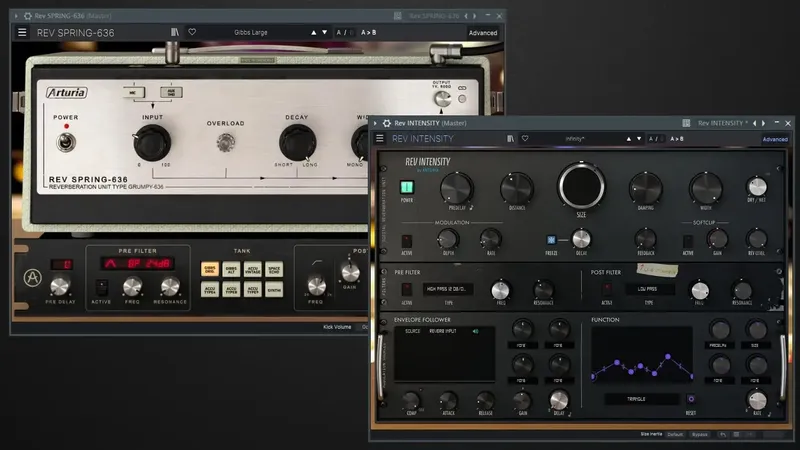
Task: Click the Function Reset icon
Action: (x=691, y=399)
